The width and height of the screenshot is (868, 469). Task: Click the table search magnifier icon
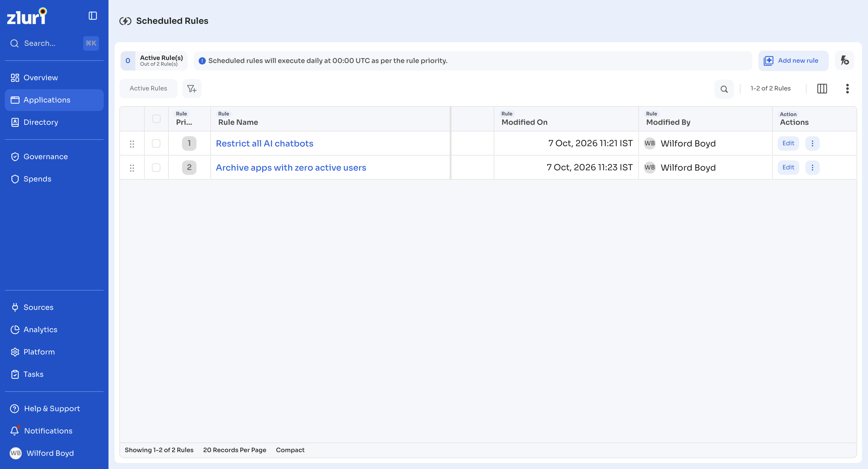tap(724, 89)
